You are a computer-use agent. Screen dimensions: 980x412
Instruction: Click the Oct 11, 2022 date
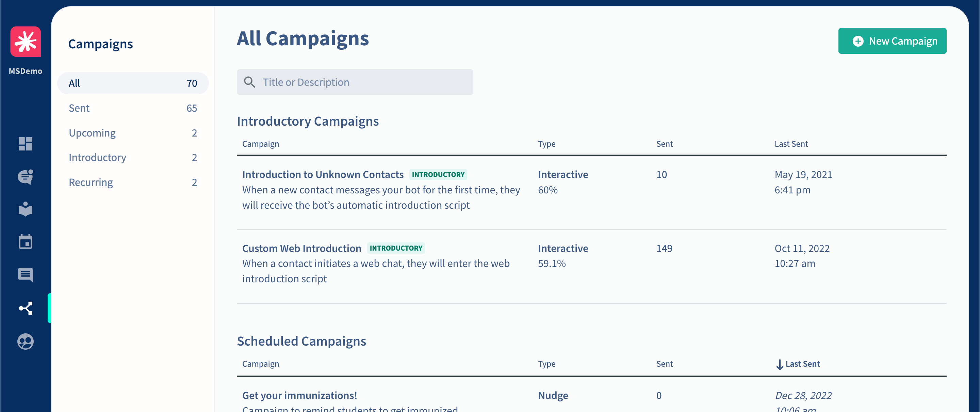(x=802, y=248)
